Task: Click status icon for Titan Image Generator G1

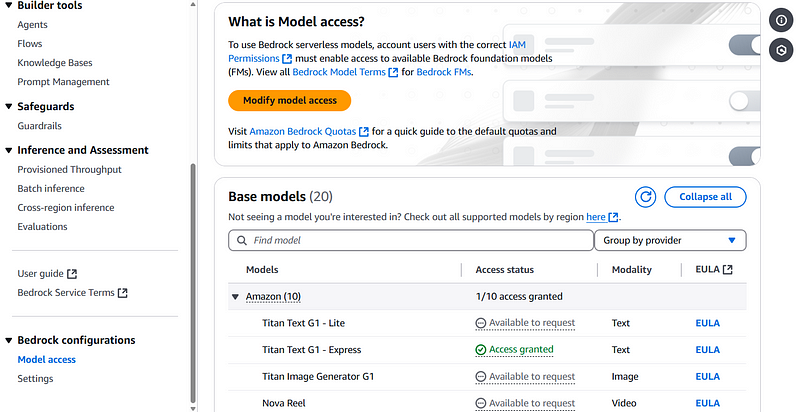Action: (481, 377)
